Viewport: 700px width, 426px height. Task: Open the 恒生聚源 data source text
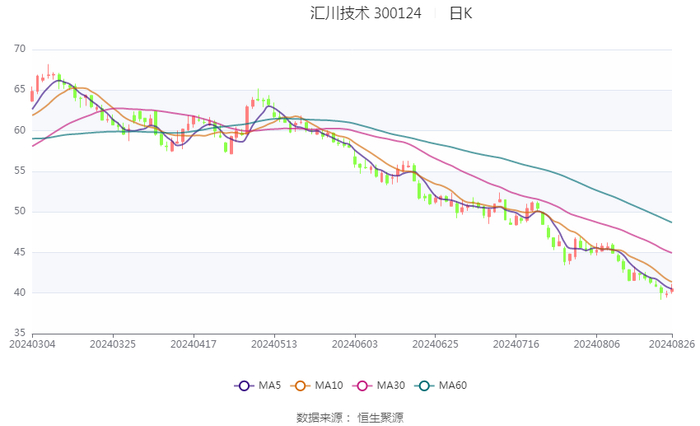(381, 417)
